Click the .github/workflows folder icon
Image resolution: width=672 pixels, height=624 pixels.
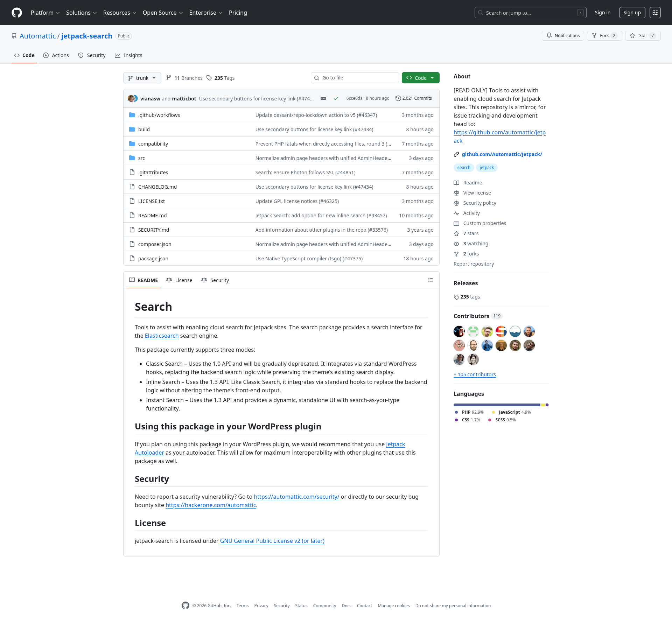(x=132, y=115)
